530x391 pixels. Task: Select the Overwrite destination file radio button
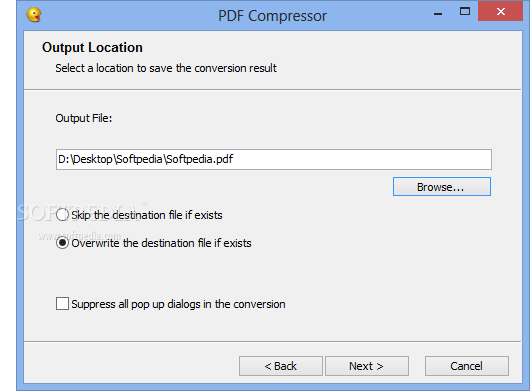tap(62, 243)
